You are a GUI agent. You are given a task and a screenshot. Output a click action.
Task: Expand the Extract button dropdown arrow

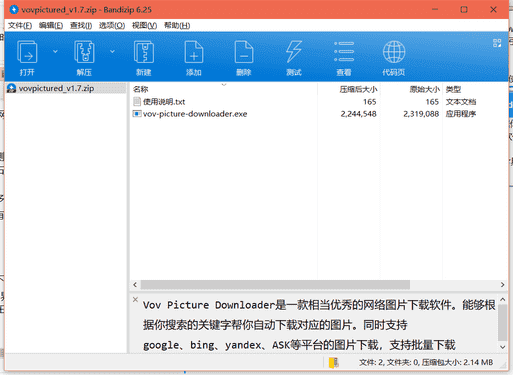[x=112, y=51]
